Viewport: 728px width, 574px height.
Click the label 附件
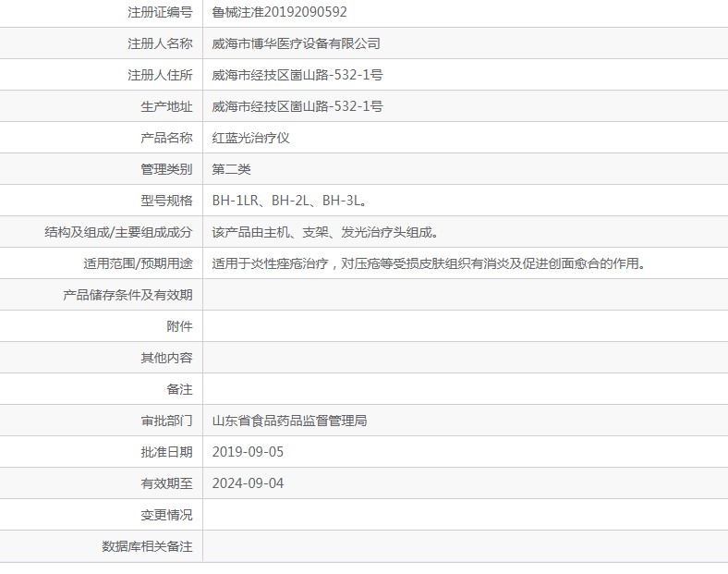point(179,326)
